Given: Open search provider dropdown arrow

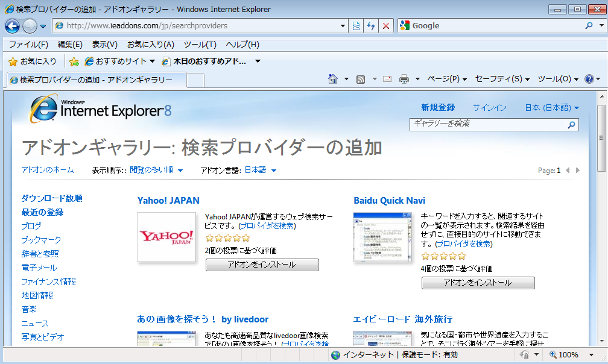Looking at the screenshot, I should point(601,26).
